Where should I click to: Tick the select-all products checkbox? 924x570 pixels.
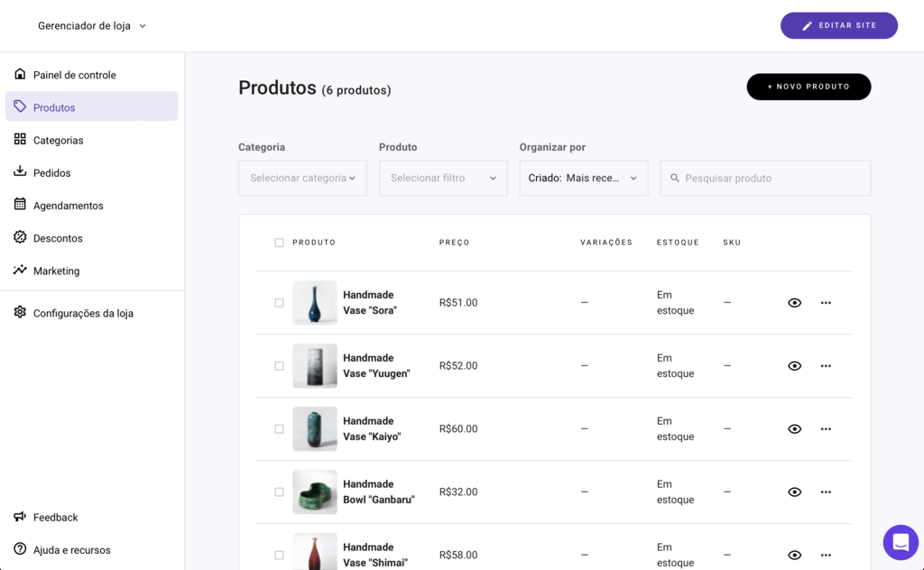point(279,242)
